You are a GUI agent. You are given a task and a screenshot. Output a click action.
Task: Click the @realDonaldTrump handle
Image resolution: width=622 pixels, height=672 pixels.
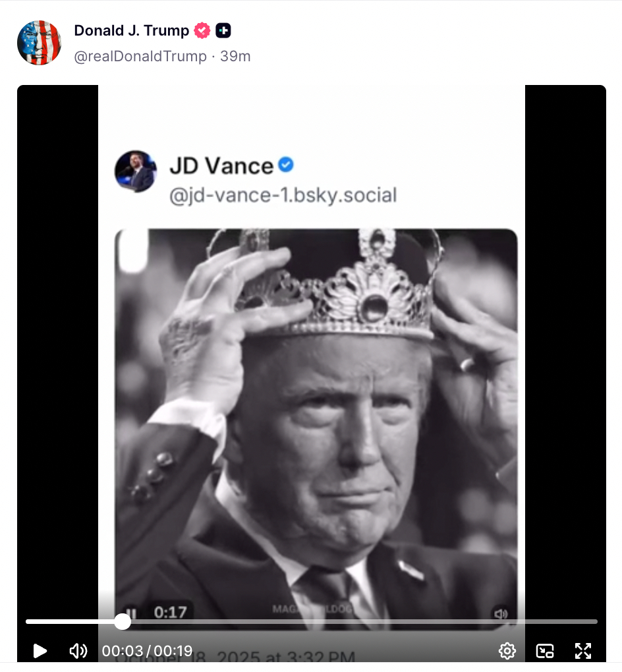[x=140, y=57]
